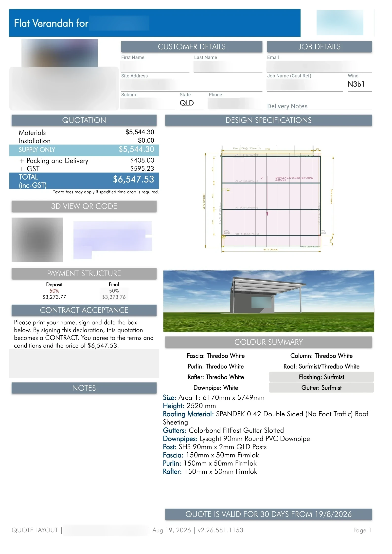Click the 3D verandah render image

(268, 301)
